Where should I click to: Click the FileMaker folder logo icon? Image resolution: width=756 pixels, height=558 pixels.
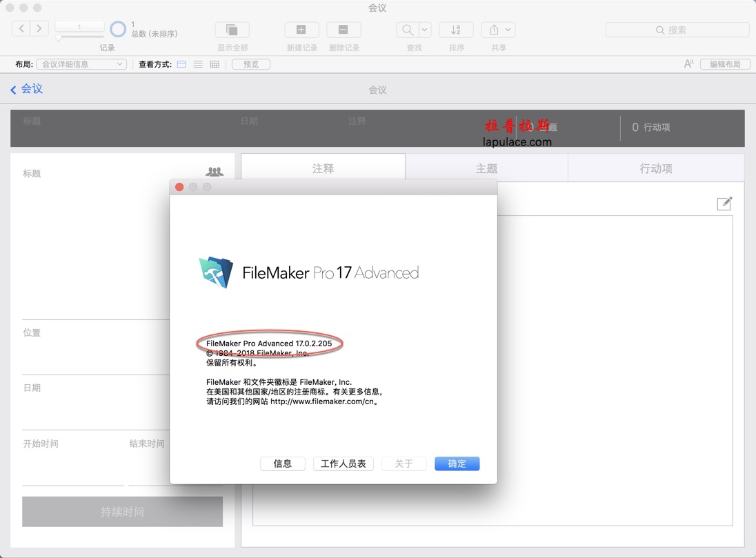216,272
